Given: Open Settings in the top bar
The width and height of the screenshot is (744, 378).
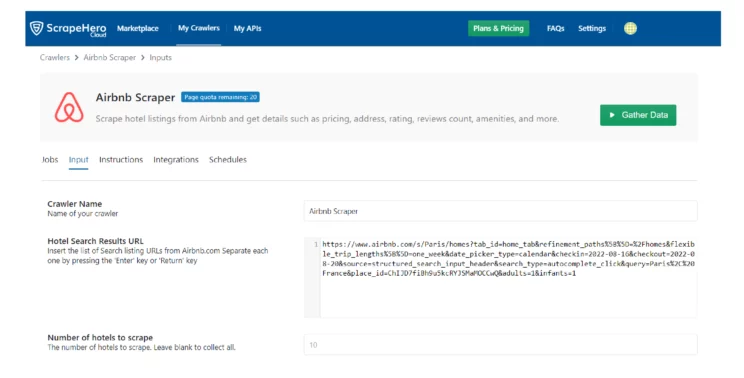Looking at the screenshot, I should point(592,28).
